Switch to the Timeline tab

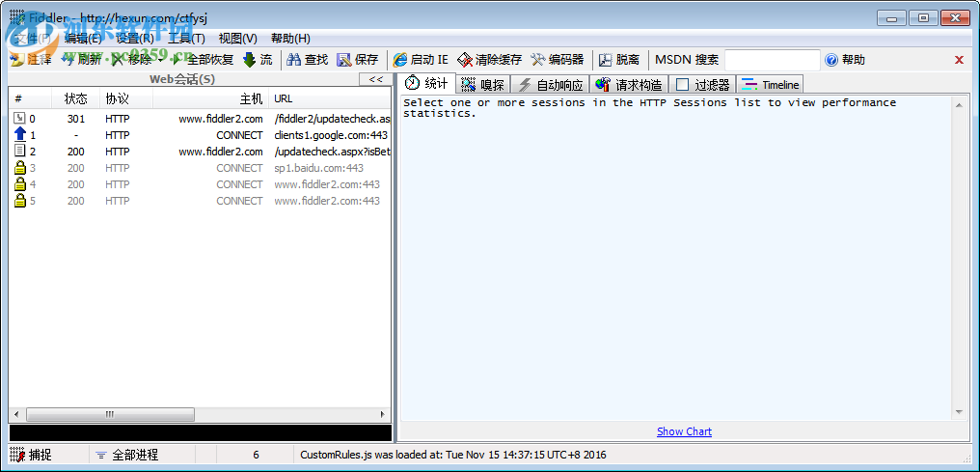(x=770, y=84)
